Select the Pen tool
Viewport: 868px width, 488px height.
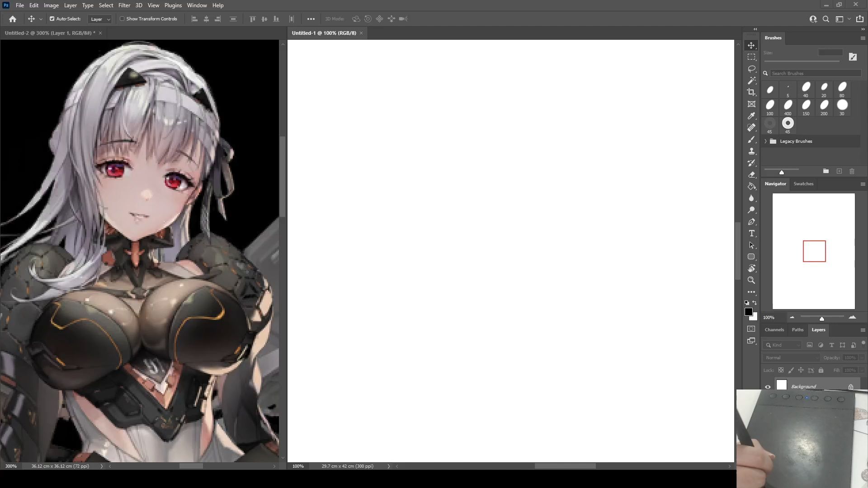751,221
